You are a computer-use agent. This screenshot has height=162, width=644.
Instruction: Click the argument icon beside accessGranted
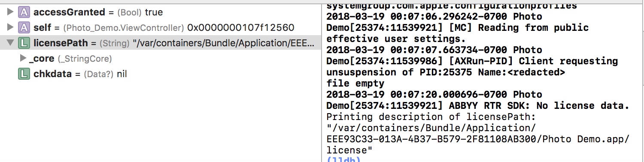click(x=24, y=12)
